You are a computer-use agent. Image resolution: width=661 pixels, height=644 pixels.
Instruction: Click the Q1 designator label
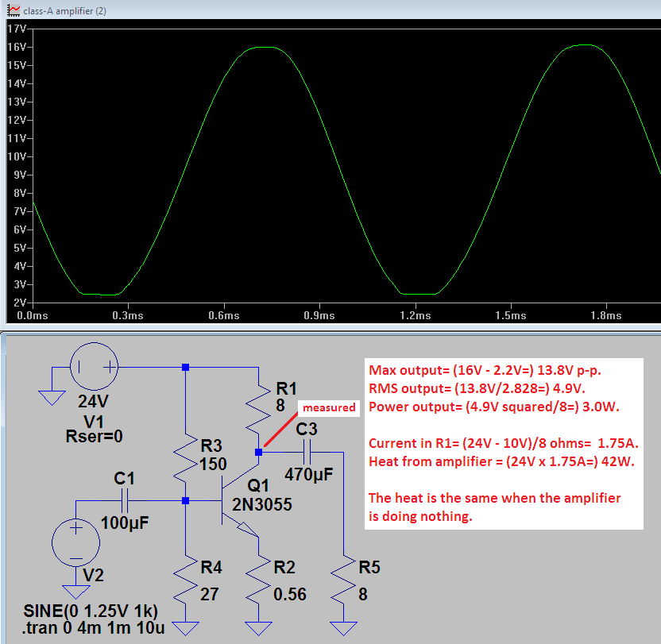tap(257, 485)
